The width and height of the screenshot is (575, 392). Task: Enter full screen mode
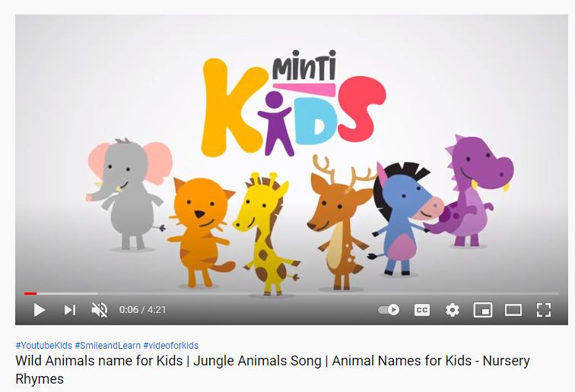click(544, 310)
